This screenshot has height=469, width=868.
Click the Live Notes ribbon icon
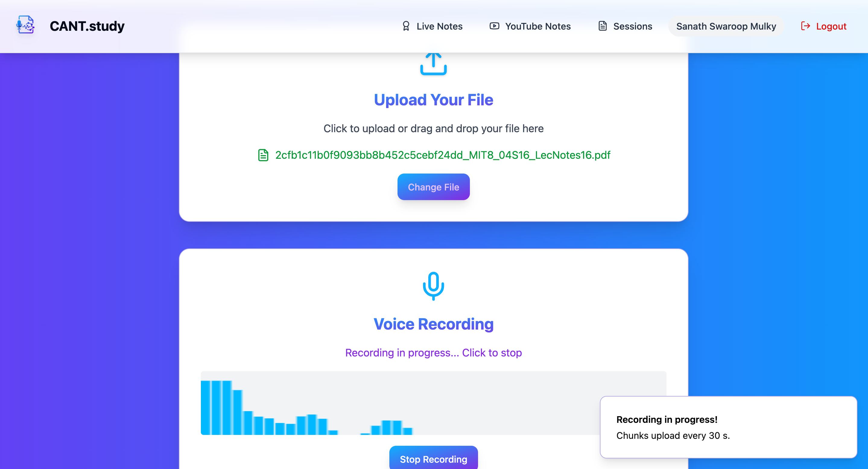[x=406, y=26]
